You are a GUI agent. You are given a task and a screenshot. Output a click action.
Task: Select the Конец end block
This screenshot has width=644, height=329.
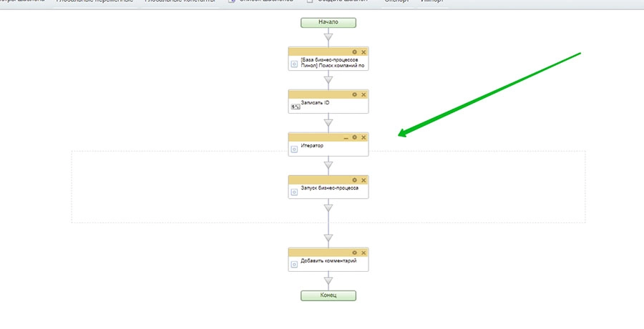tap(328, 295)
